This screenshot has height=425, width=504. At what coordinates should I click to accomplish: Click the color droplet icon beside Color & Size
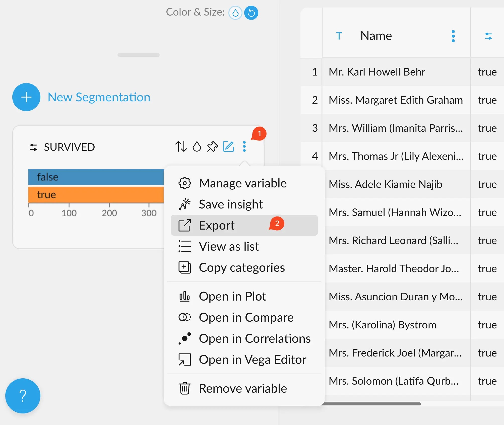tap(235, 13)
